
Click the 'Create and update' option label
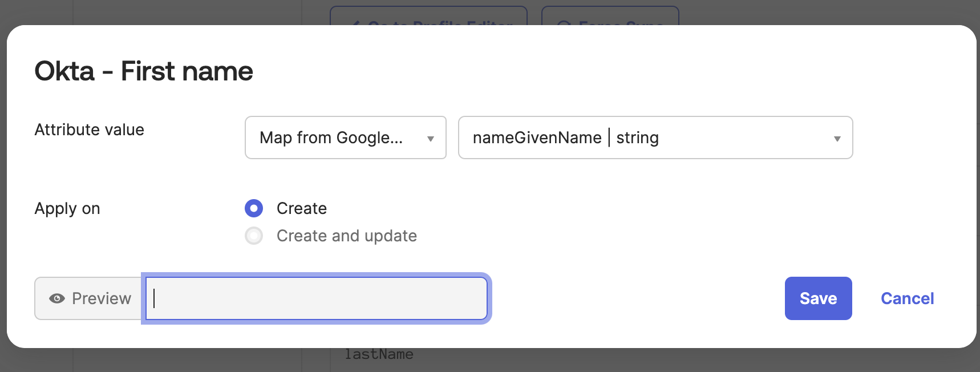346,236
